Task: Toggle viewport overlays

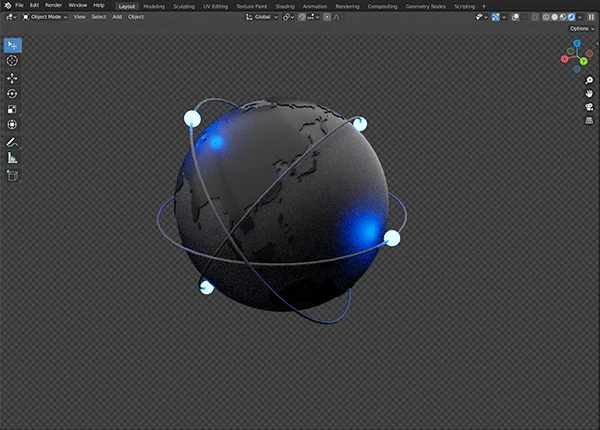Action: (516, 17)
